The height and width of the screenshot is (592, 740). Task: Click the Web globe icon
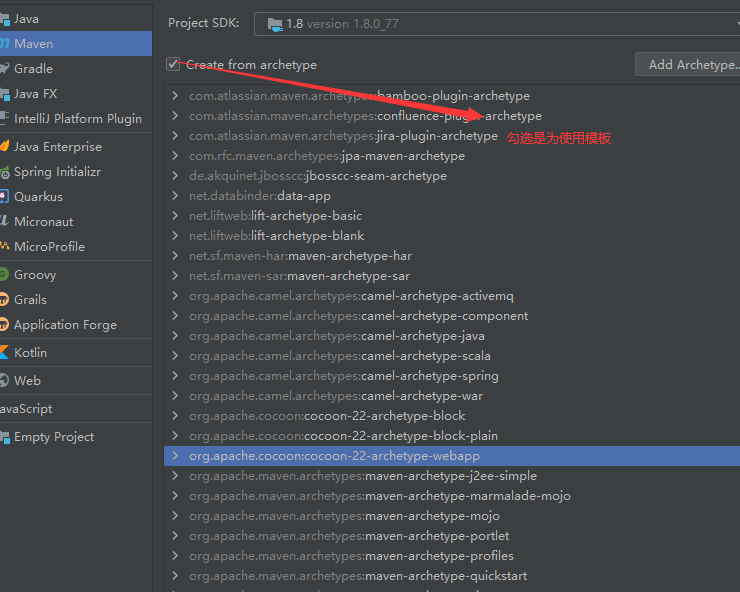(x=5, y=380)
